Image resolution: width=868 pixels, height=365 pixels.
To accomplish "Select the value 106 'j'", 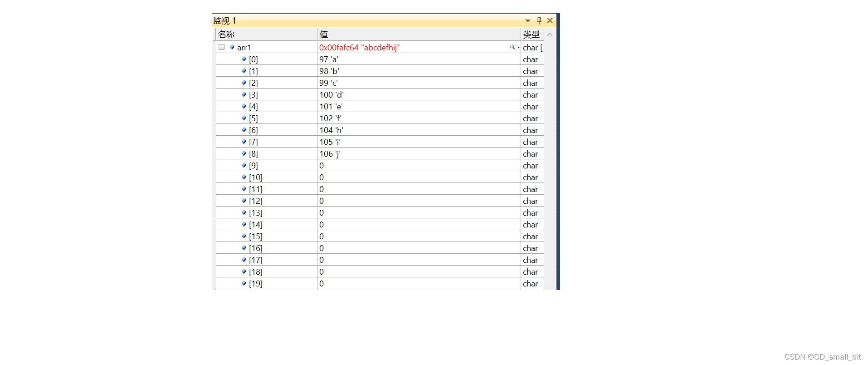I will pyautogui.click(x=330, y=154).
